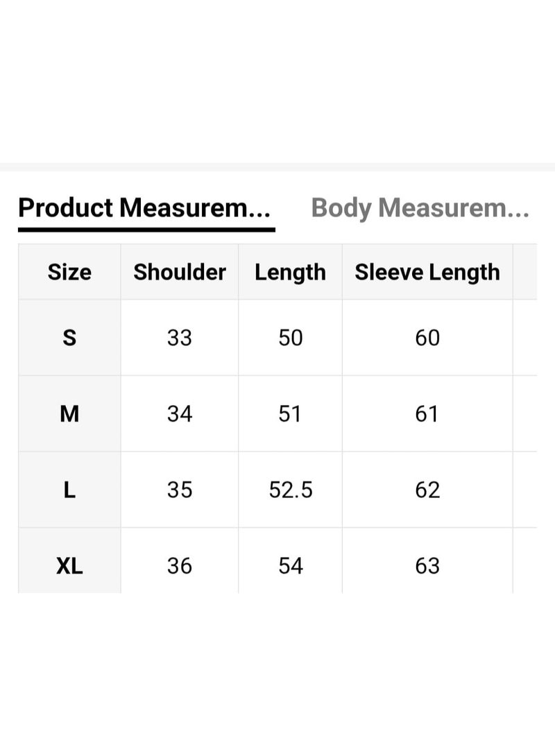Click the Sleeve Length column header
This screenshot has width=555, height=756.
tap(427, 272)
